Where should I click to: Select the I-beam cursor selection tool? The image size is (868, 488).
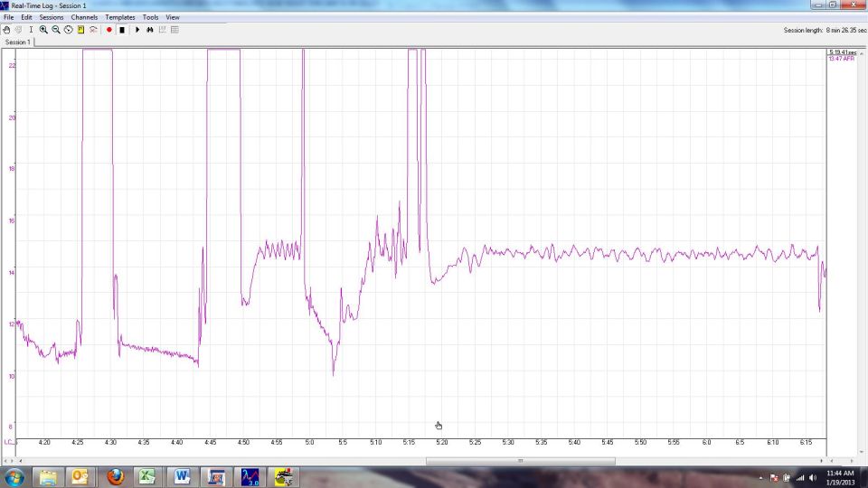pos(31,30)
